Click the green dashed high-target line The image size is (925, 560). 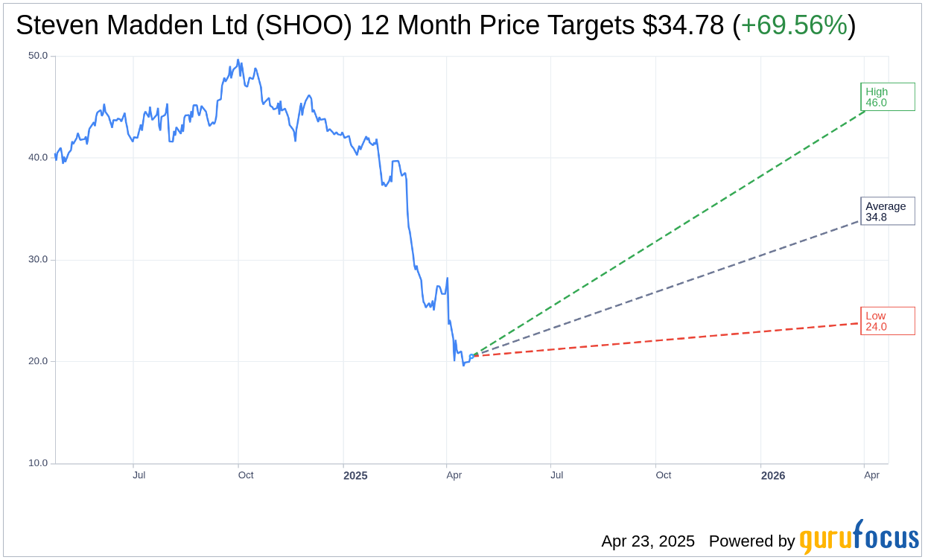pyautogui.click(x=670, y=234)
